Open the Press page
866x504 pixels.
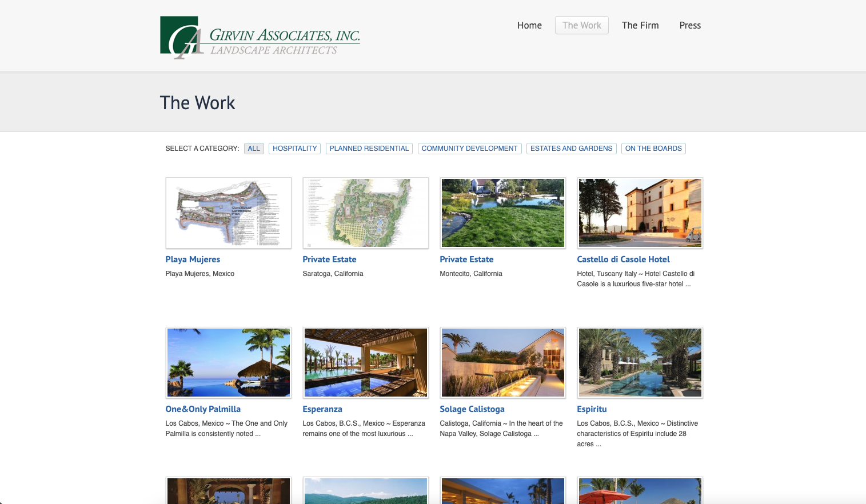point(690,25)
